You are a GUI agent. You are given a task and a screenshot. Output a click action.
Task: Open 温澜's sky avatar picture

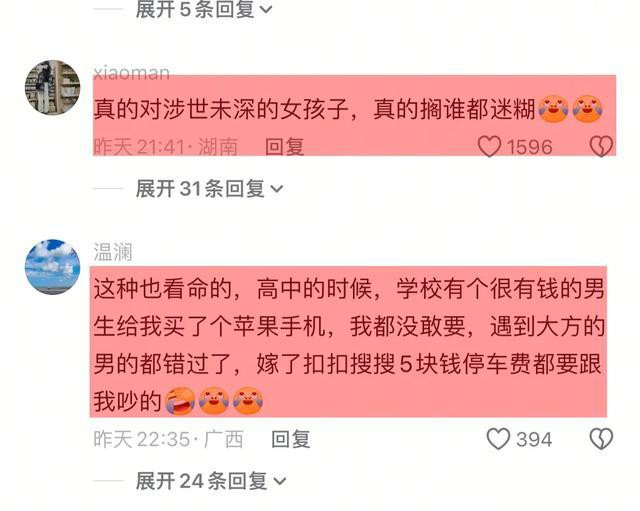(x=52, y=267)
